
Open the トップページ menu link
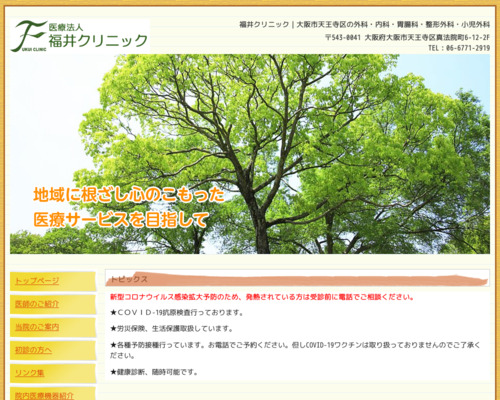coord(37,281)
